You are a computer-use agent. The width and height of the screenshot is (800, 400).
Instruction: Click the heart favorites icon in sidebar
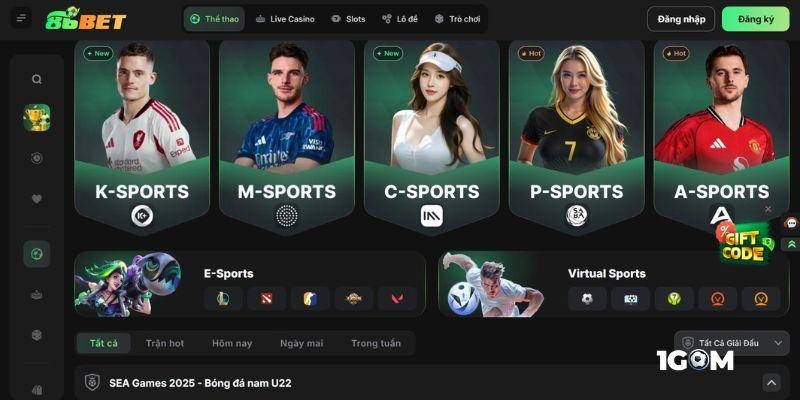click(37, 199)
